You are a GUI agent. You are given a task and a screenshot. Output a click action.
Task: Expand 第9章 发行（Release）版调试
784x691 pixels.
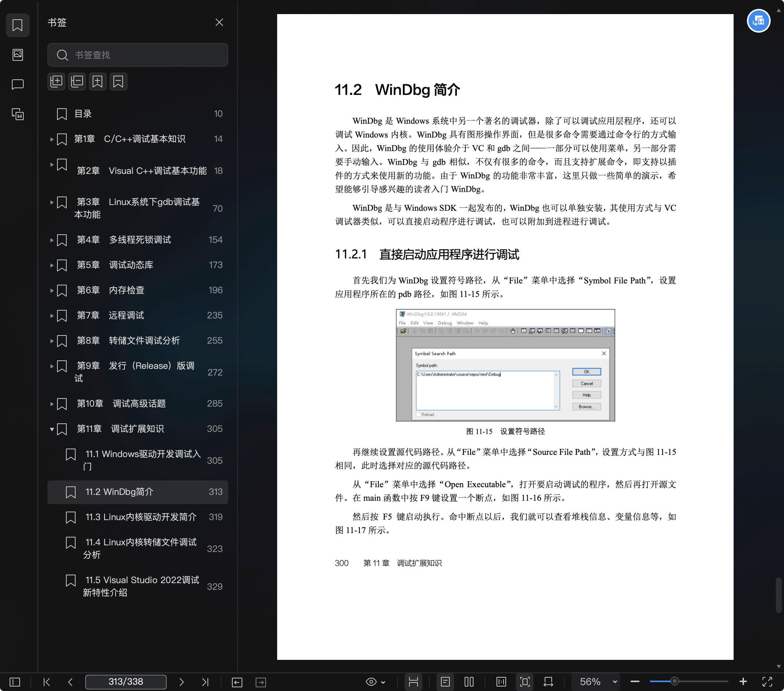click(x=52, y=366)
